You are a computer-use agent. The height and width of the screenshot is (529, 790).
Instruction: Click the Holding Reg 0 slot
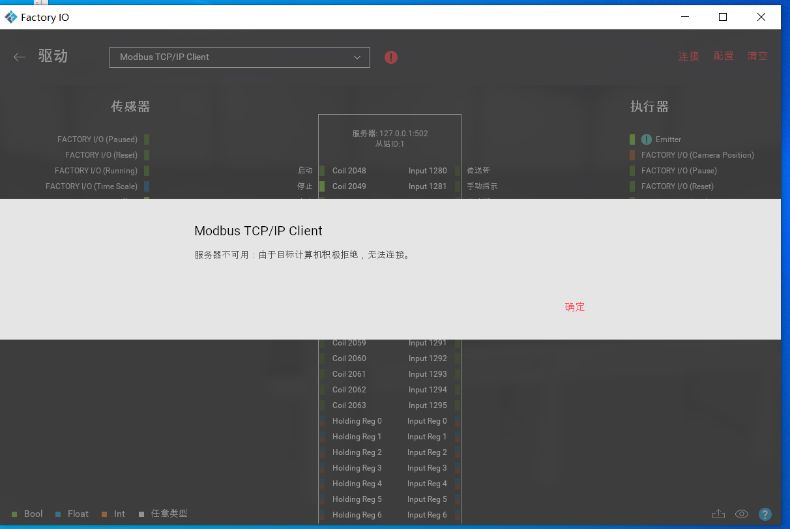tap(357, 421)
